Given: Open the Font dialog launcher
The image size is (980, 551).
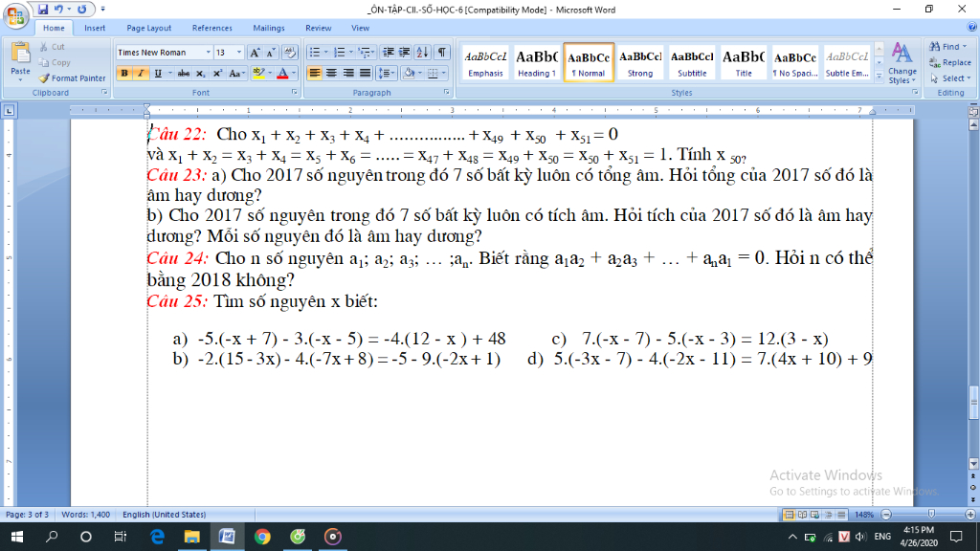Looking at the screenshot, I should click(x=294, y=93).
